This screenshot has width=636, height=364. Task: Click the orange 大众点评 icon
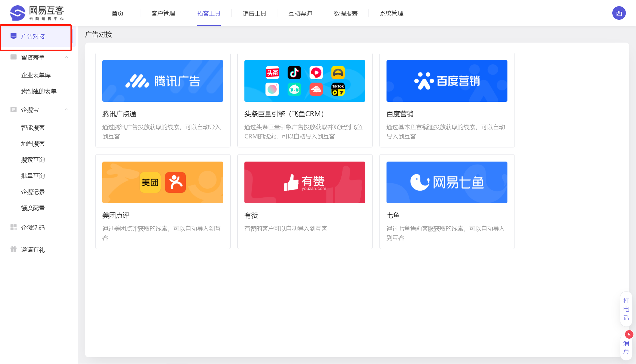pos(175,182)
